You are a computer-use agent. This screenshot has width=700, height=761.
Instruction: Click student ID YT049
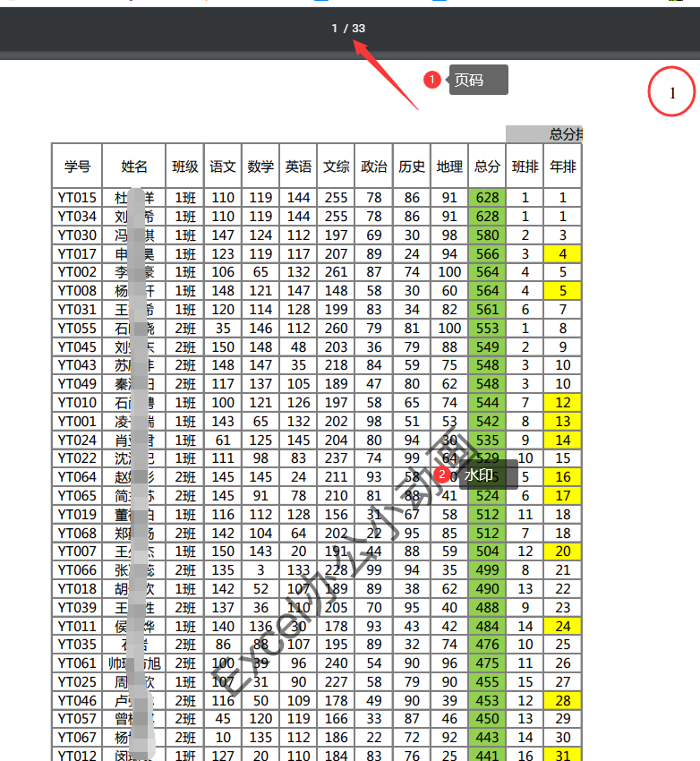click(x=77, y=384)
